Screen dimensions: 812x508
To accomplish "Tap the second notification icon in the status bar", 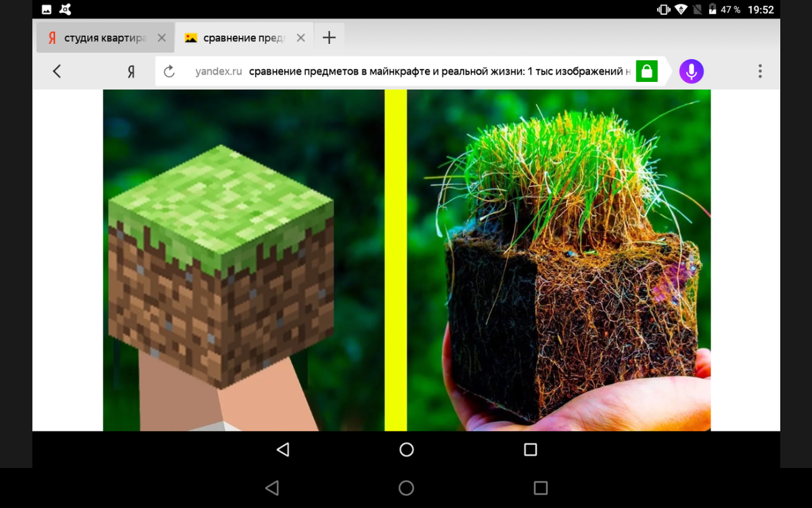I will tap(66, 9).
